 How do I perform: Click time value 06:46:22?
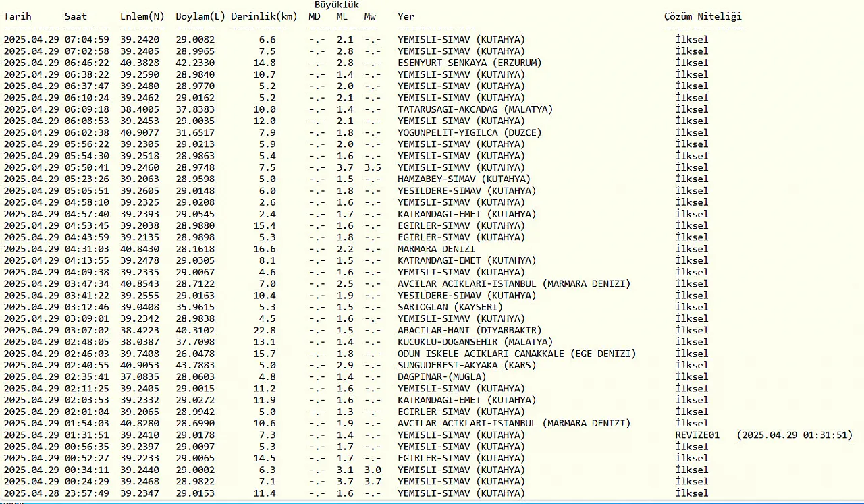point(87,63)
